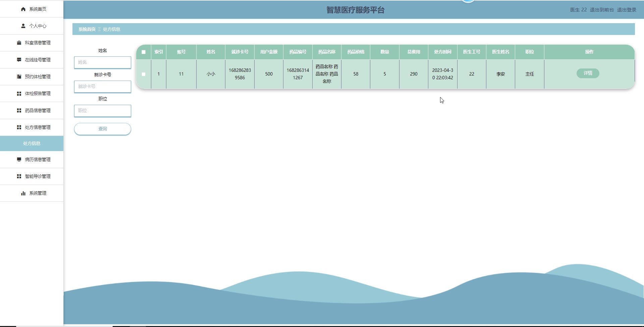Click the account cell 11
The image size is (644, 327).
(x=181, y=74)
